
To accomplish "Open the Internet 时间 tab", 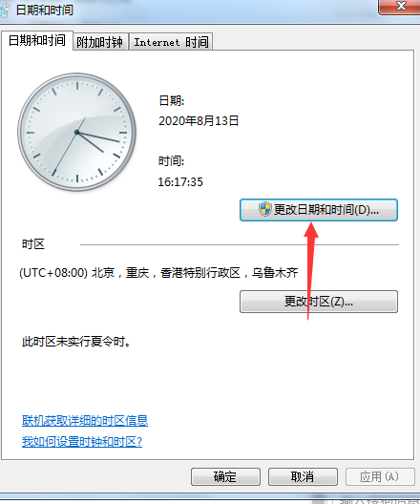I will click(x=171, y=42).
